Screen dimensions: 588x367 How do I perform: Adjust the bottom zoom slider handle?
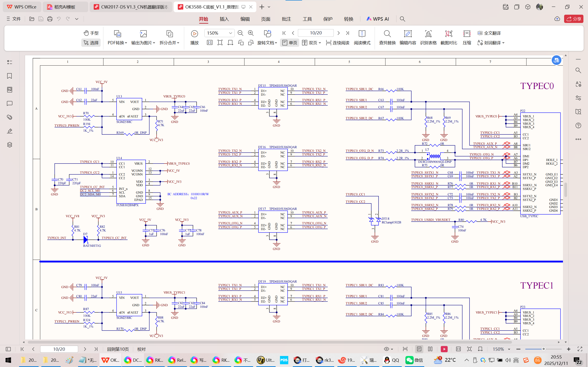tap(543, 349)
